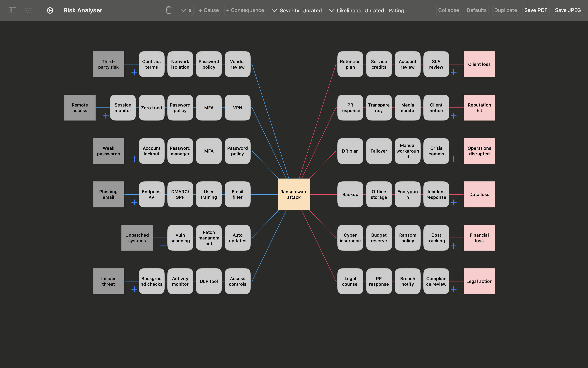Add a barrier before Legal action plus
The image size is (588, 368).
(453, 289)
